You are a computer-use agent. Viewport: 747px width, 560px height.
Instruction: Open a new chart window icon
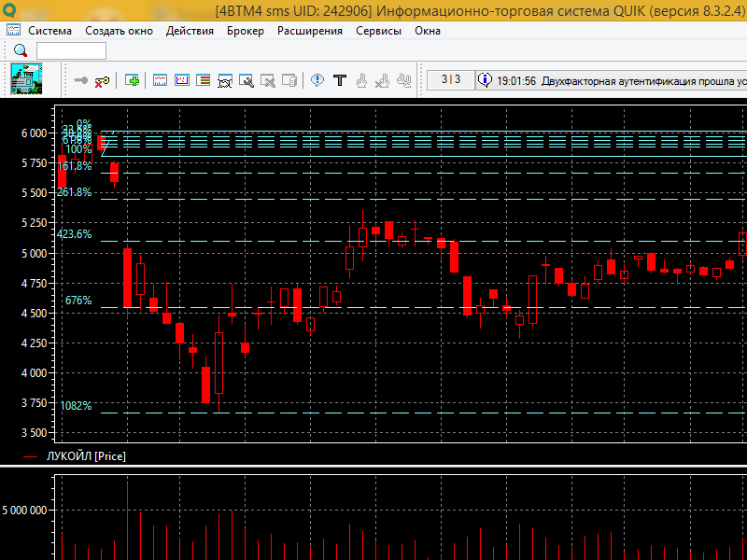[160, 80]
